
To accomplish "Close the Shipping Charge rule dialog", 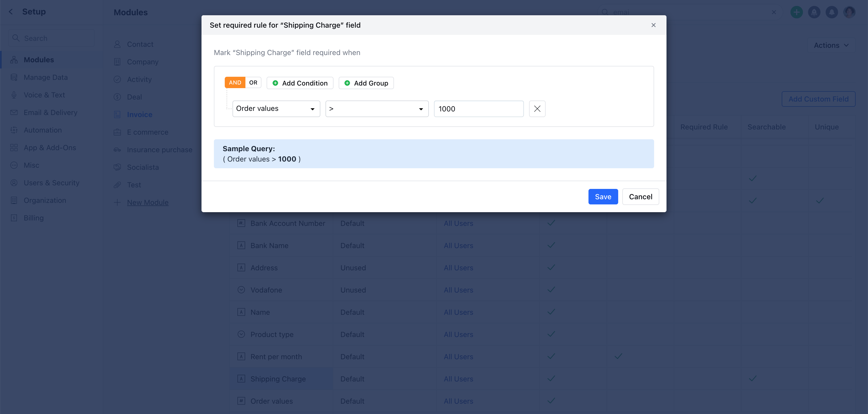I will [653, 25].
